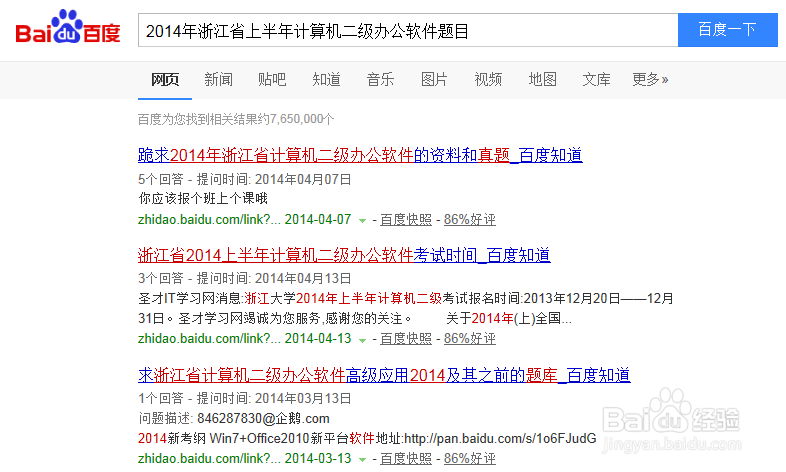Click the snippet 你应该报个班上个课哦
This screenshot has height=472, width=786.
tap(203, 198)
